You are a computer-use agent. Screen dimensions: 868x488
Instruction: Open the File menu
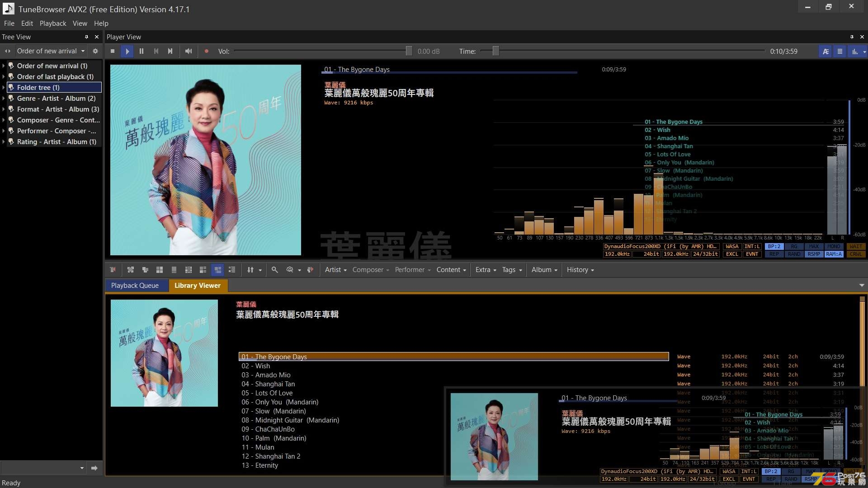[9, 23]
